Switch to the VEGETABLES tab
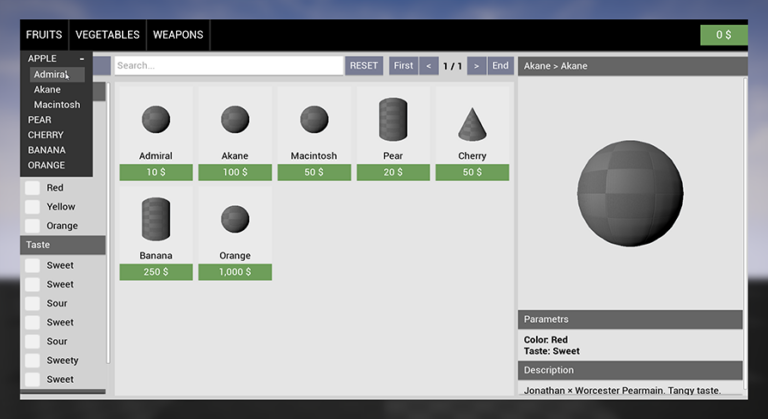768x419 pixels. 107,35
